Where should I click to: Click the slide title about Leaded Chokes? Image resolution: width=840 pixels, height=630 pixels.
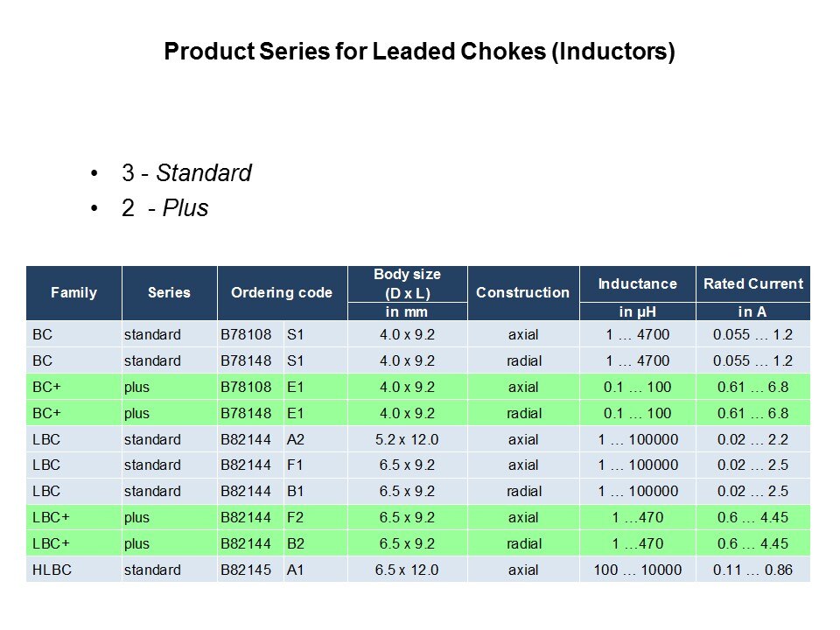420,52
